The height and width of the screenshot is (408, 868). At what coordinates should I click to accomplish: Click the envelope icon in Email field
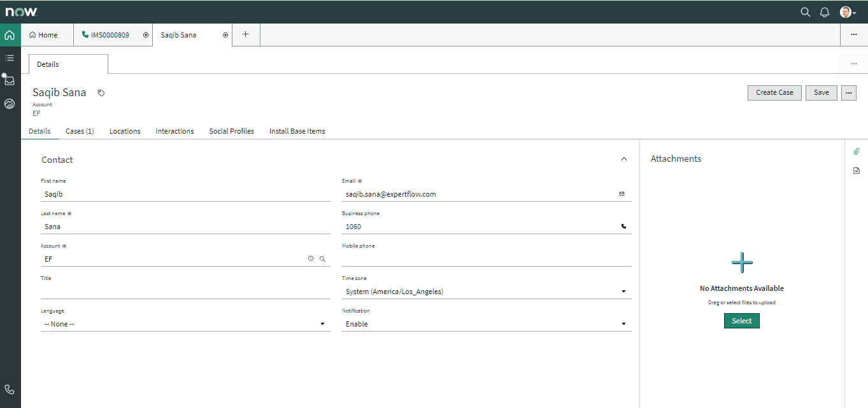(622, 193)
